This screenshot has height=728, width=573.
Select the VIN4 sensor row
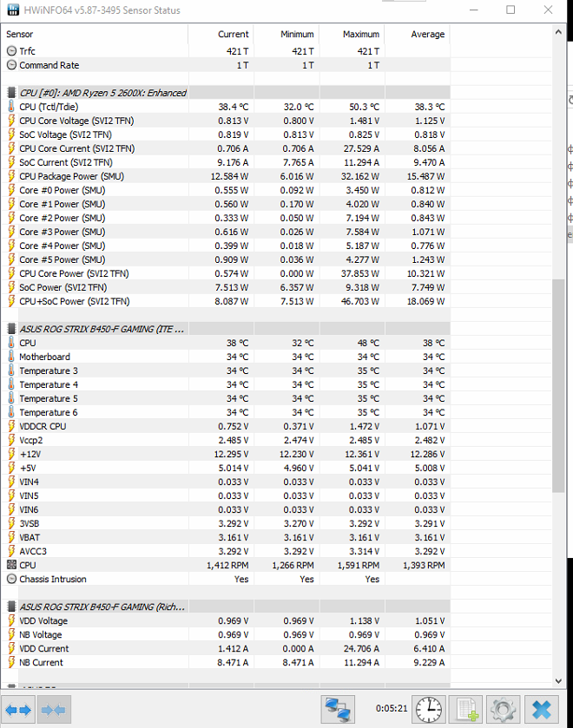tap(226, 482)
